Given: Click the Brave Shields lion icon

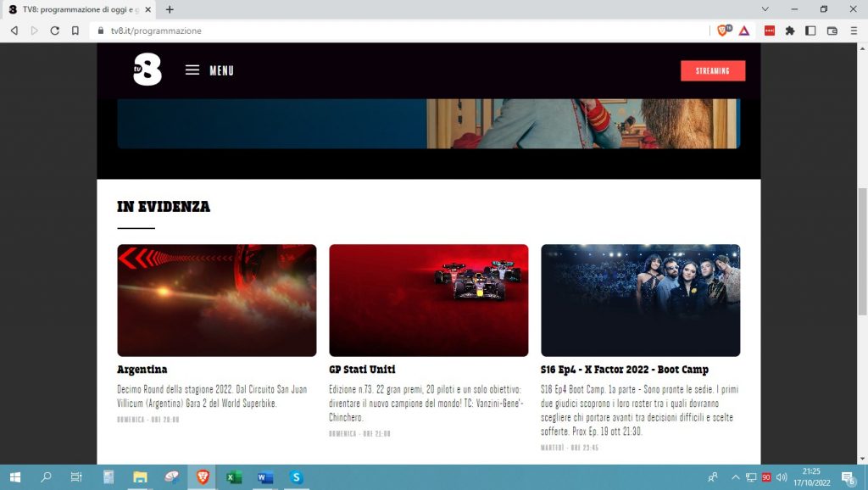Looking at the screenshot, I should click(x=723, y=31).
